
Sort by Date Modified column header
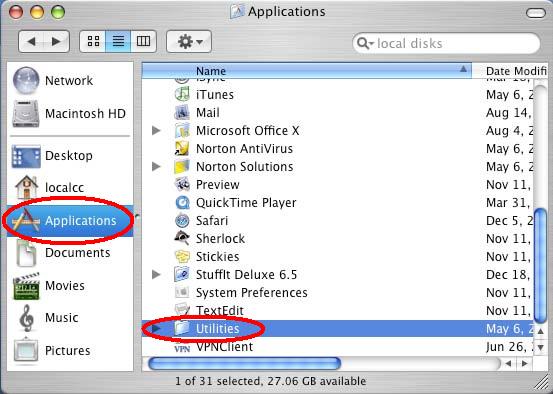point(510,71)
